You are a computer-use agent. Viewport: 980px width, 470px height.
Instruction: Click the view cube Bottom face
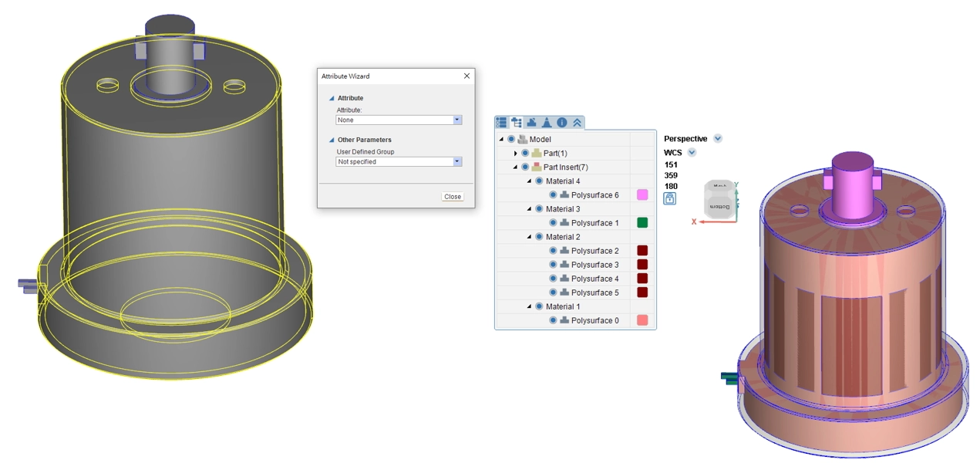tap(719, 206)
